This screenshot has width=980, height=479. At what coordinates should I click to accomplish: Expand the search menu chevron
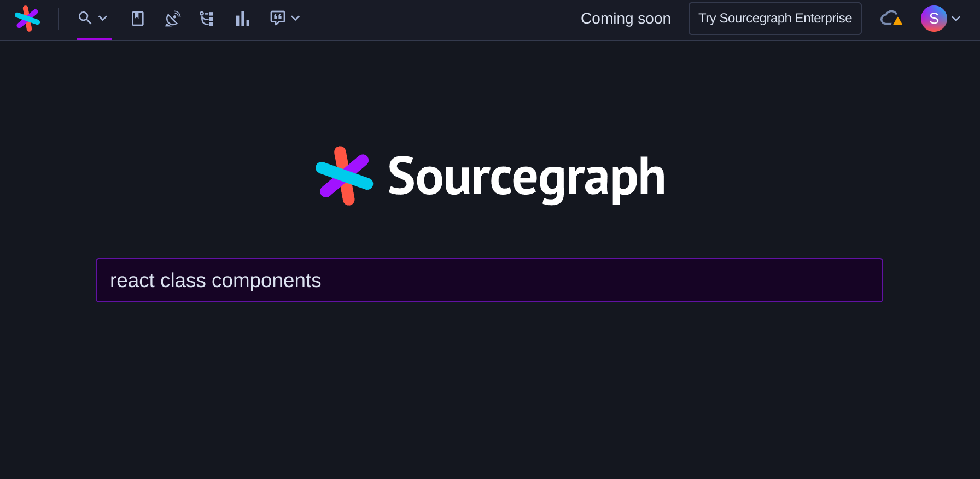[103, 18]
